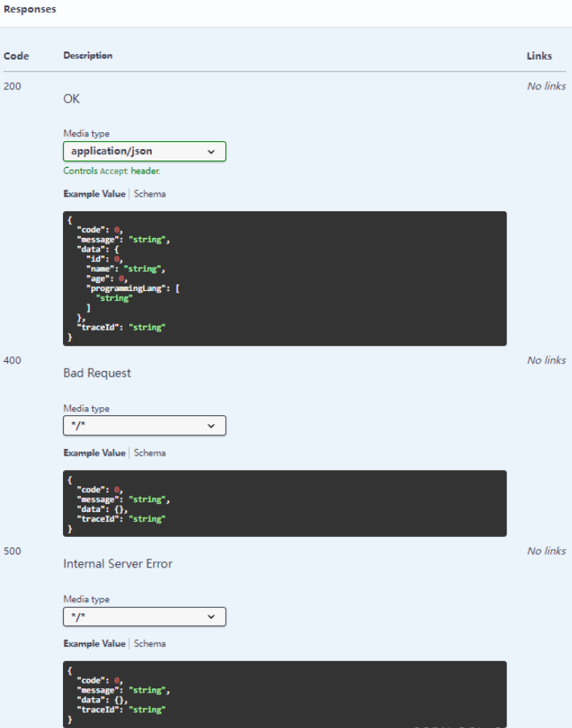Click the Links column header

tap(539, 56)
